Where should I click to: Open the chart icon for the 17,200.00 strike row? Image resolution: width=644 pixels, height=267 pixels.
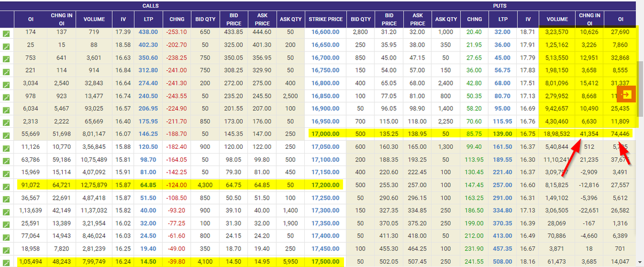pyautogui.click(x=6, y=185)
